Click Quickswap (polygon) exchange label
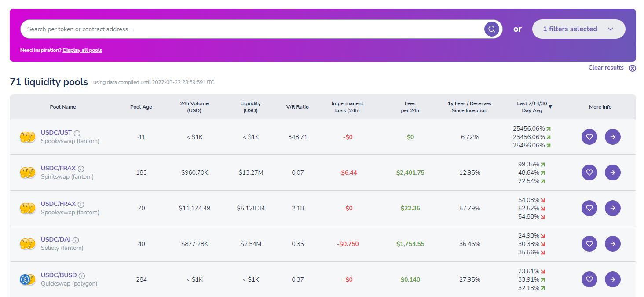This screenshot has width=644, height=297. (x=69, y=284)
